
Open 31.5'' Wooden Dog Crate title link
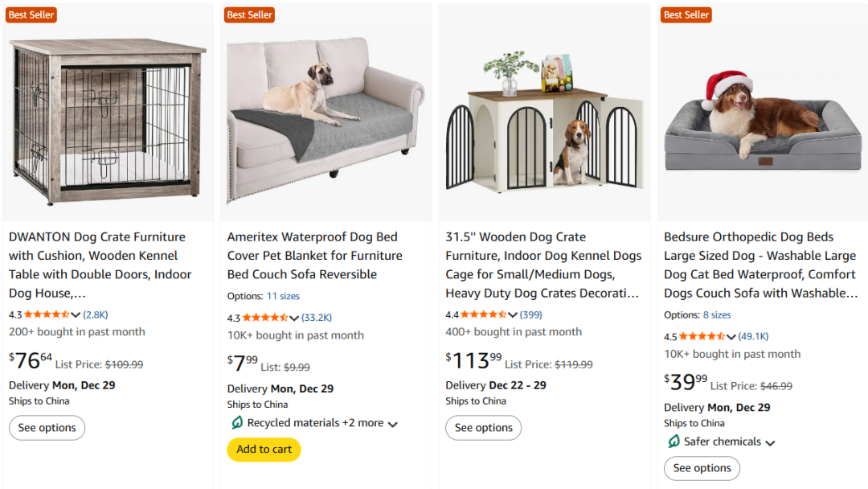543,265
